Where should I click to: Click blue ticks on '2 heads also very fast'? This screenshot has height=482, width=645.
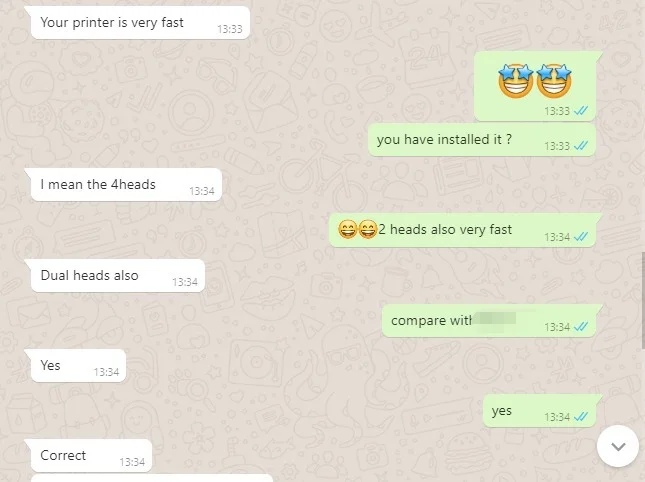[581, 237]
